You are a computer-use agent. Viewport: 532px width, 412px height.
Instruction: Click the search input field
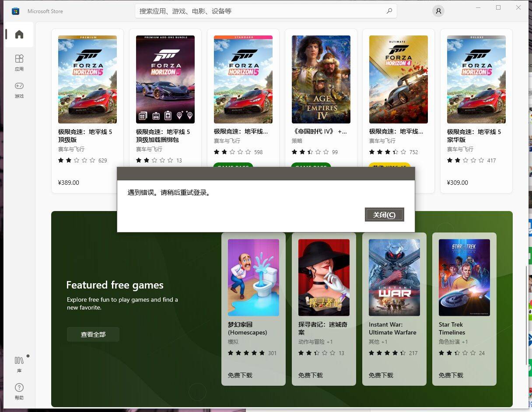262,11
